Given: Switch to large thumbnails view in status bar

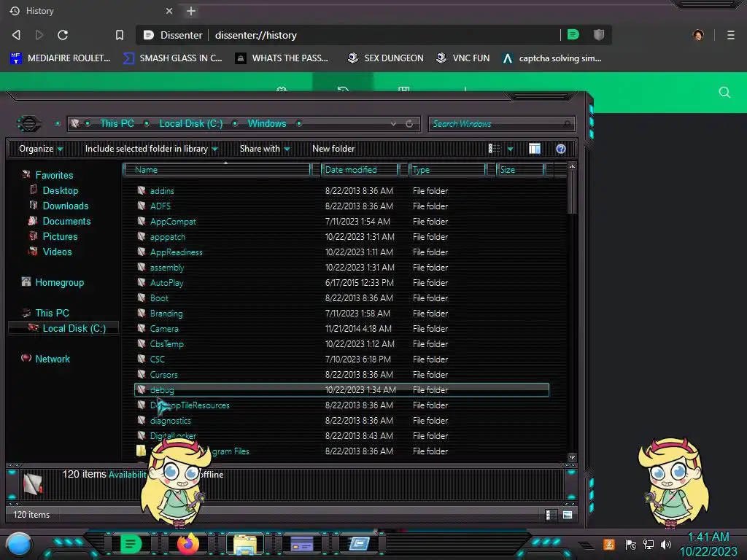Looking at the screenshot, I should coord(568,515).
